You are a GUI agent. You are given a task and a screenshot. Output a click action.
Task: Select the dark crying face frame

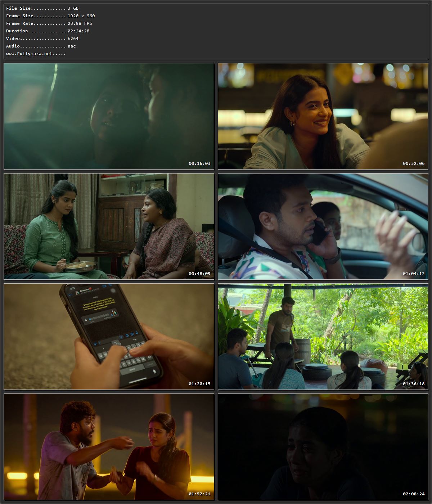323,447
